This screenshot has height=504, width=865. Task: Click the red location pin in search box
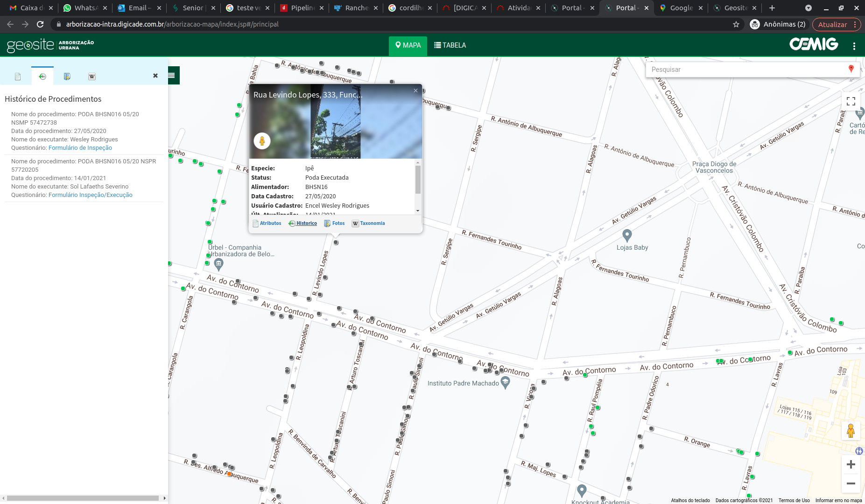point(851,69)
